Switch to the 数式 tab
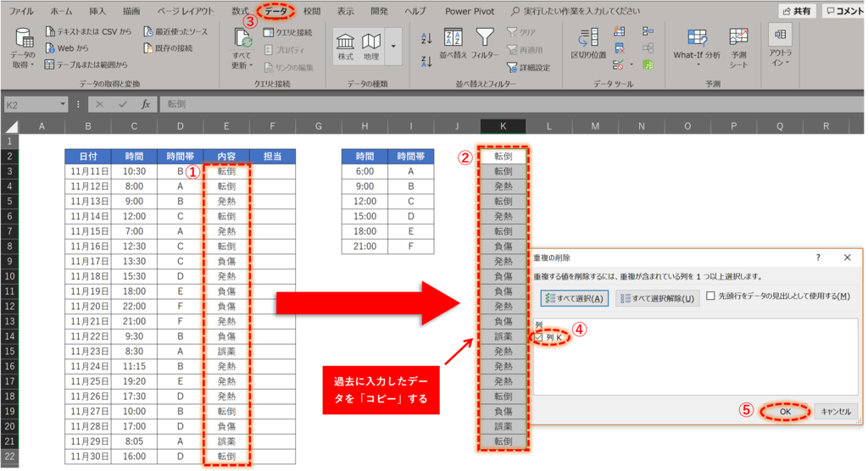The width and height of the screenshot is (868, 471). (240, 11)
